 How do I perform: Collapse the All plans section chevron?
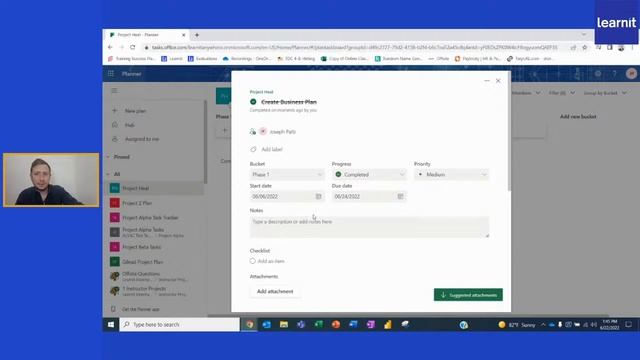[x=108, y=174]
